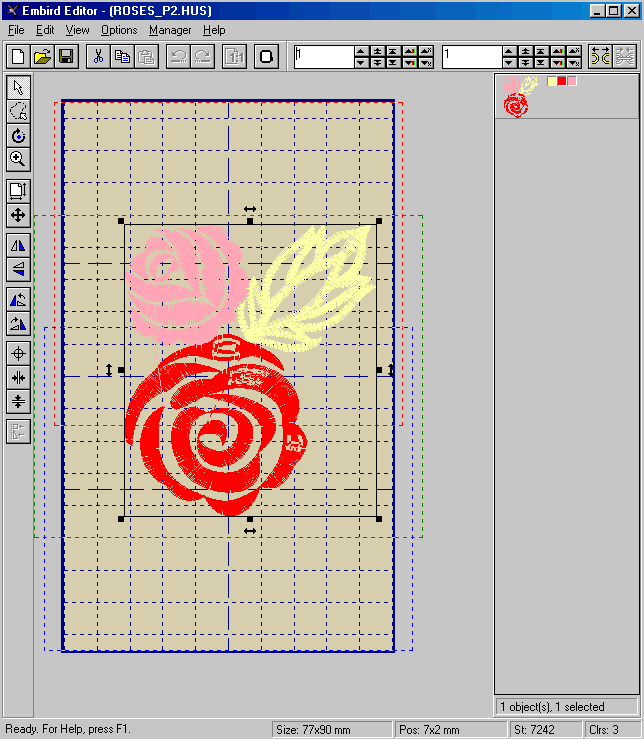644x739 pixels.
Task: Select the arrow pointer tool
Action: 18,87
